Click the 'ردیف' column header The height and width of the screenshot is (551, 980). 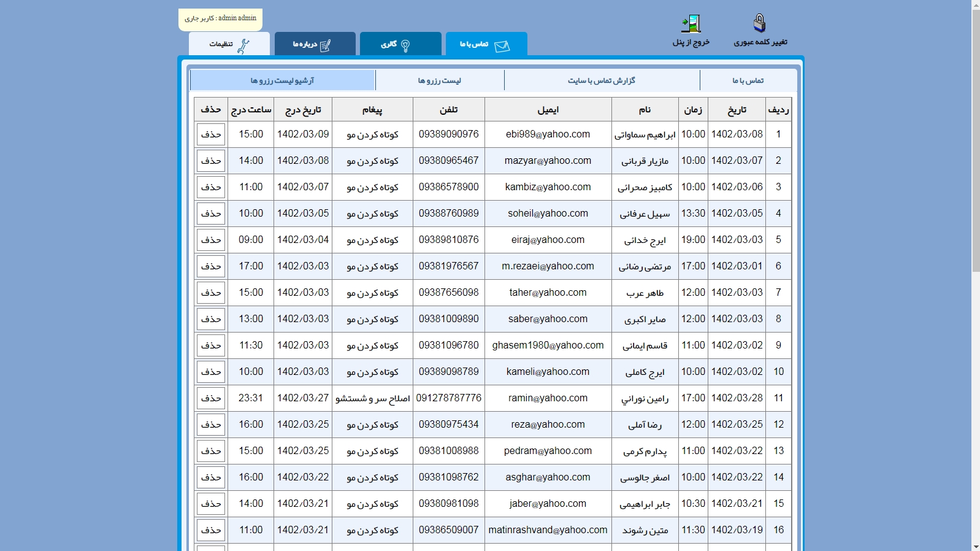779,109
